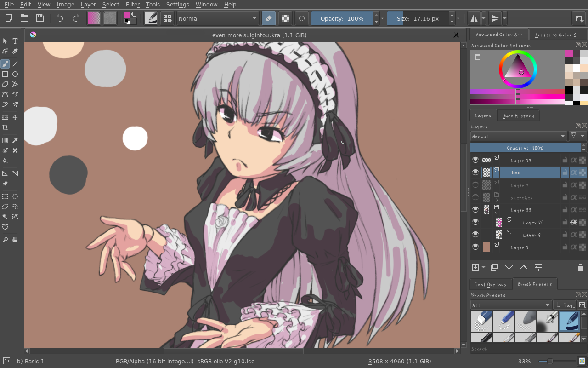Select the Rectangle shape tool
This screenshot has width=588, height=368.
coord(5,74)
